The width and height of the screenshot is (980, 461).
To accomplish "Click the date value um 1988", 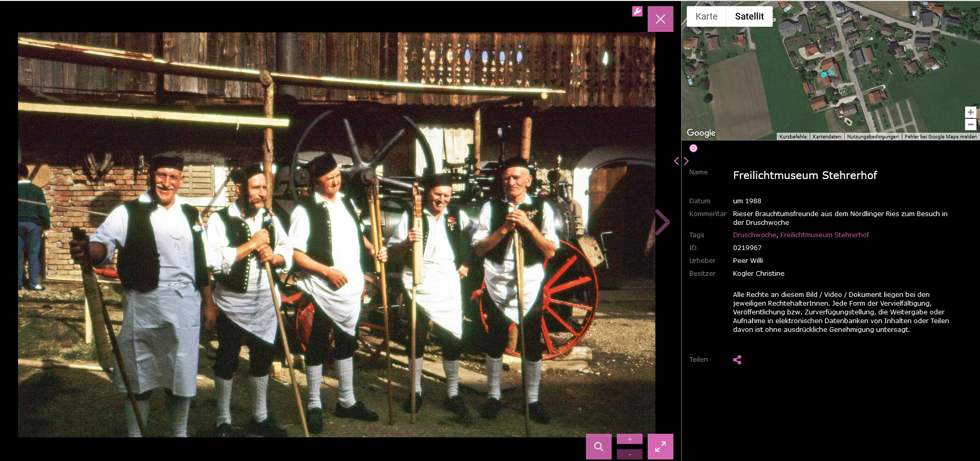I will click(747, 201).
